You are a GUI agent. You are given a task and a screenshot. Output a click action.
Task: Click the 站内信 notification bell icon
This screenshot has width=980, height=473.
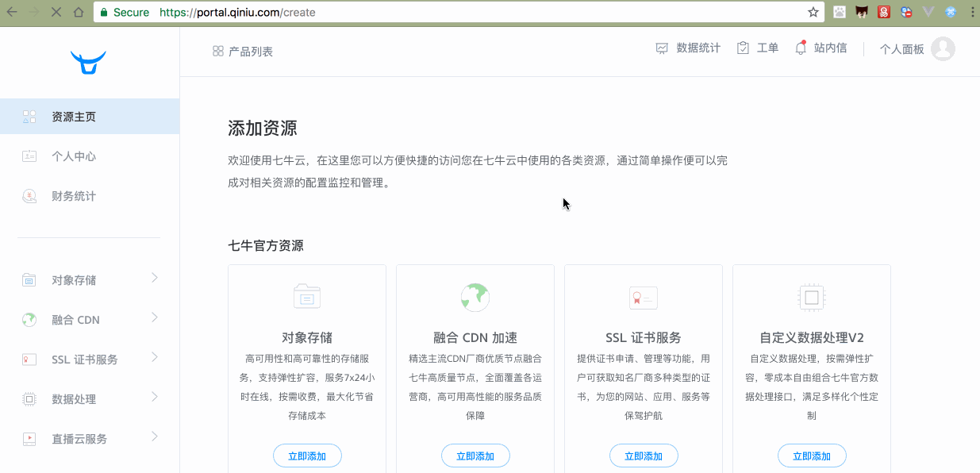pyautogui.click(x=801, y=48)
